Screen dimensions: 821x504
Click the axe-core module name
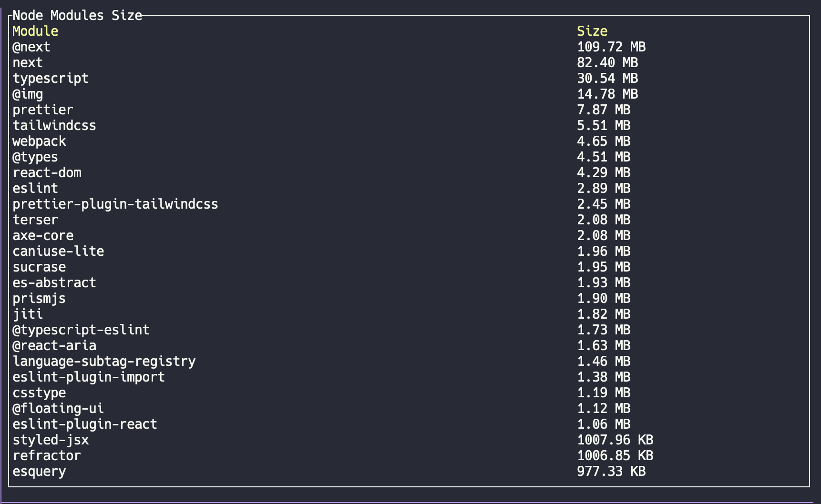(43, 236)
